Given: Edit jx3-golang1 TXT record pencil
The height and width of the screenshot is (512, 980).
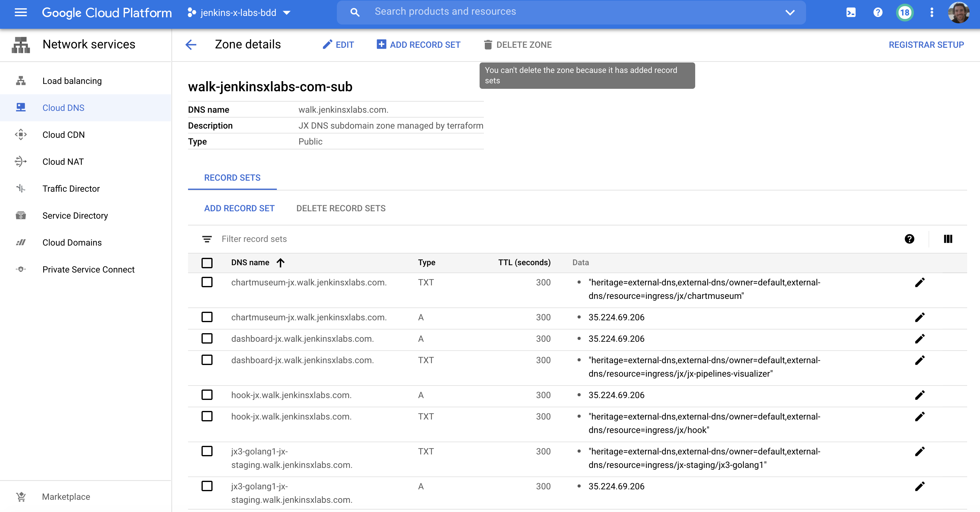Looking at the screenshot, I should (920, 451).
